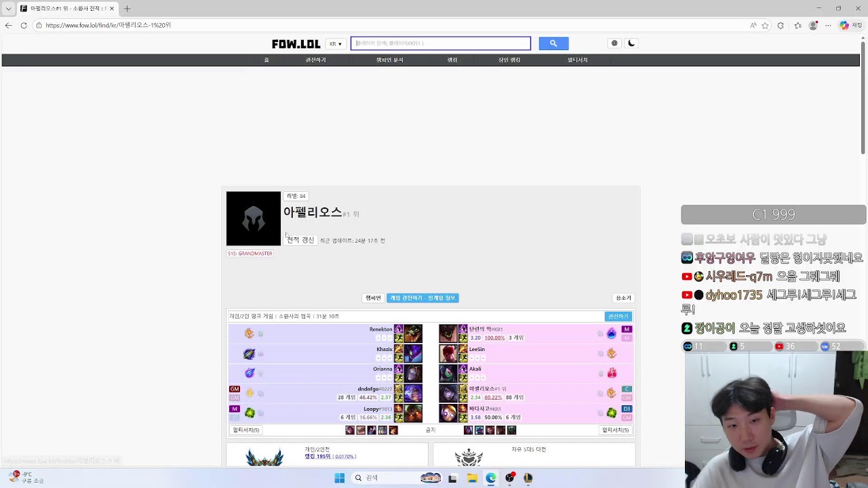Click the D3 tier badge beside 바다사고
Image resolution: width=868 pixels, height=488 pixels.
coord(627,409)
